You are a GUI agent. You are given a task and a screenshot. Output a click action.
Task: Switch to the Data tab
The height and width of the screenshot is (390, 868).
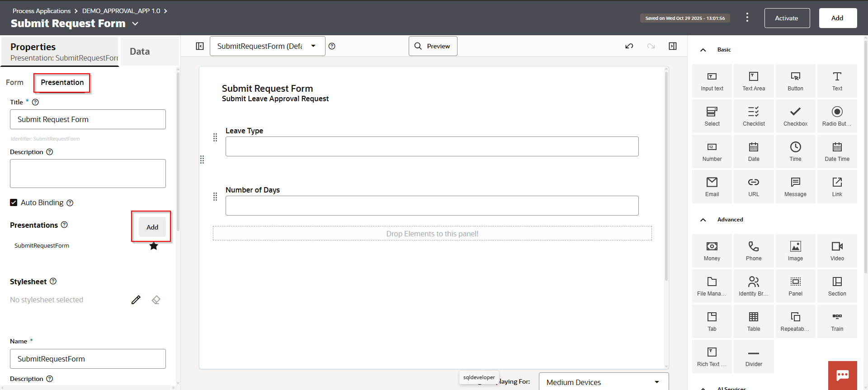(x=140, y=52)
